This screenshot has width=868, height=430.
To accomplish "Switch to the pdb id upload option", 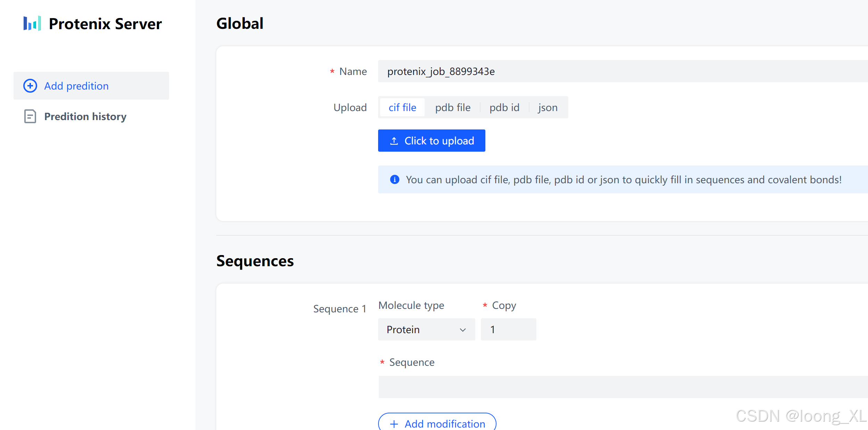I will (504, 108).
